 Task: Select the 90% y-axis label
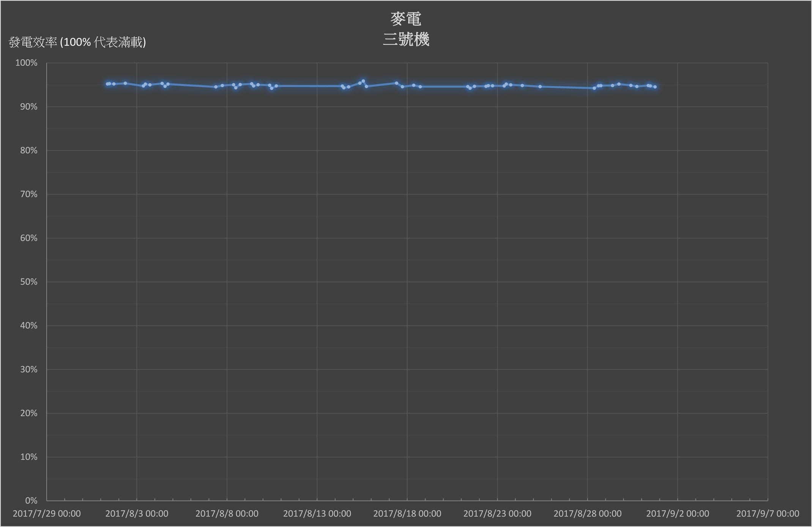(x=28, y=107)
